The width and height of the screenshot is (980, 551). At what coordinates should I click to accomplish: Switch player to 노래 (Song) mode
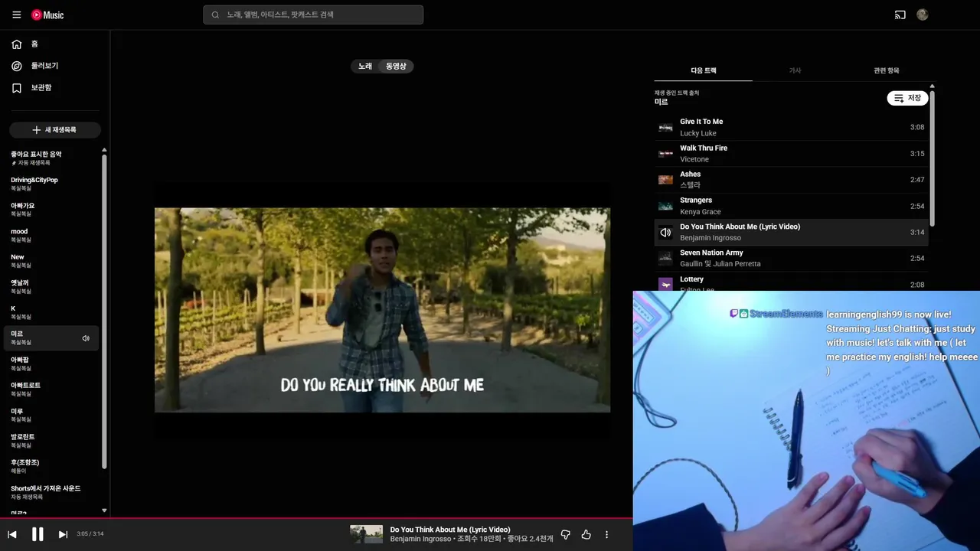click(365, 67)
